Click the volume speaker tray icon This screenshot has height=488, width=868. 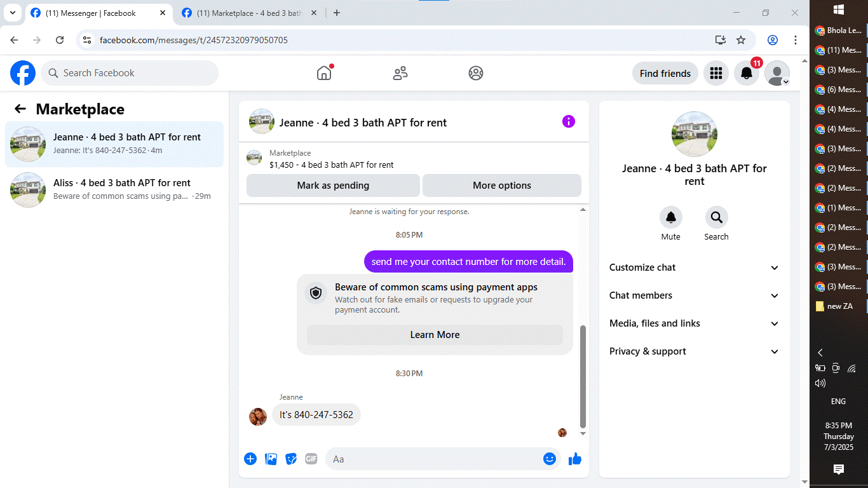(x=820, y=383)
